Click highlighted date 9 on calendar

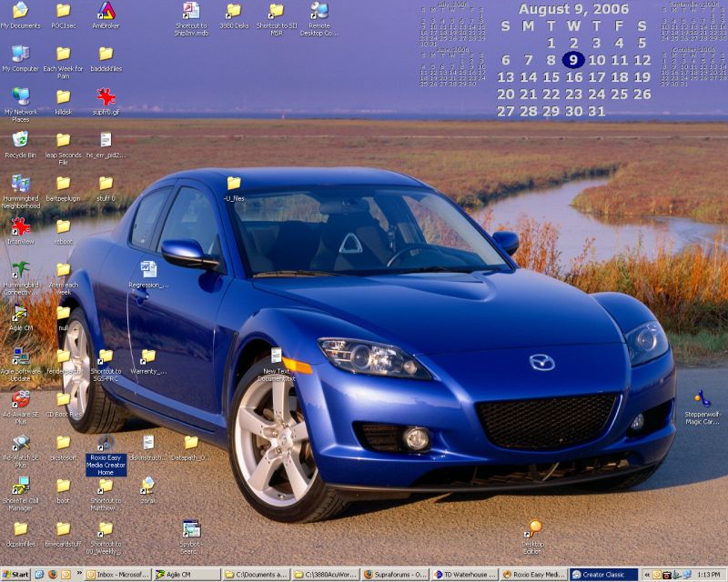click(573, 60)
